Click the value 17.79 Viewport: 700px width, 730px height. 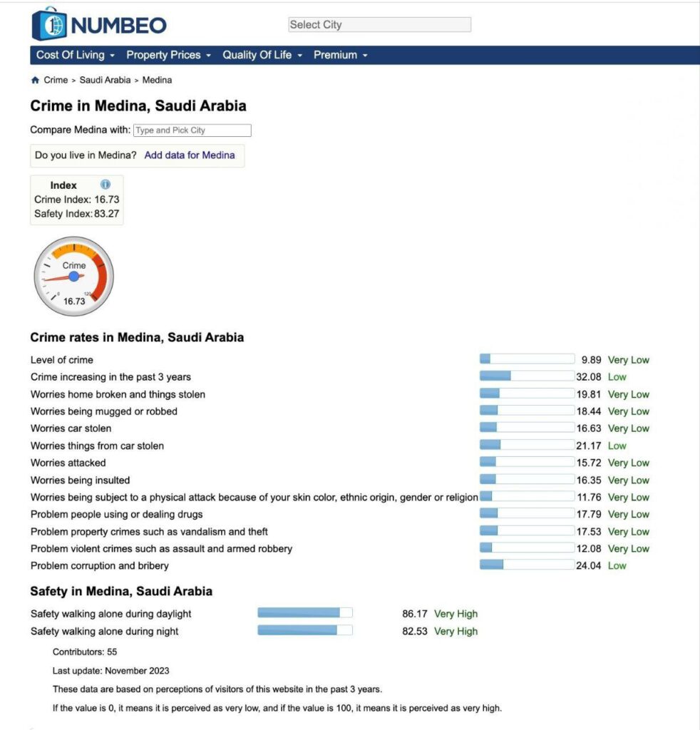click(589, 515)
